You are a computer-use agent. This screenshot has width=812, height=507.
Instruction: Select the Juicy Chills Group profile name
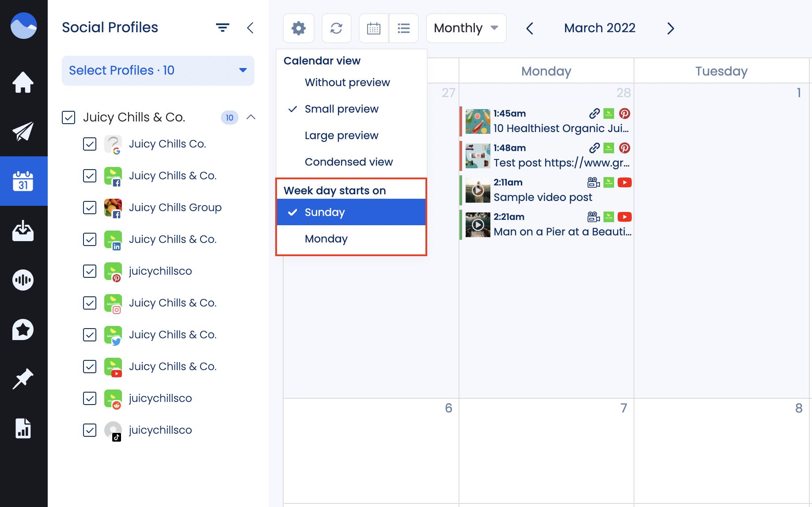tap(175, 208)
